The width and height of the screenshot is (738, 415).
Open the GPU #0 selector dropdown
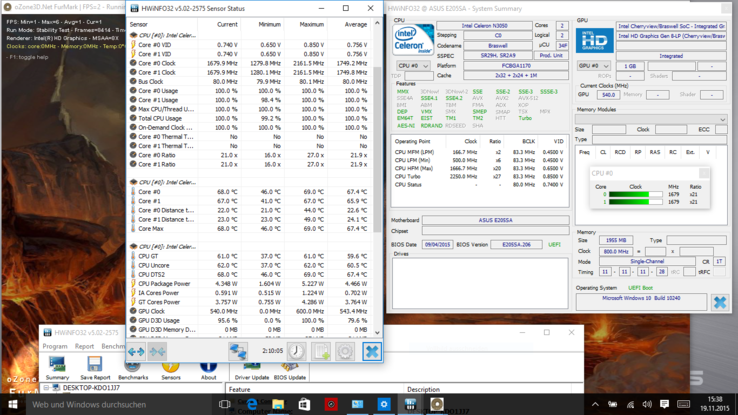pyautogui.click(x=593, y=66)
